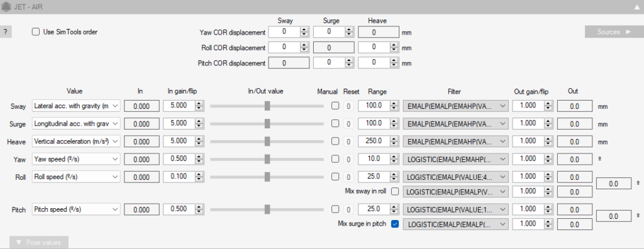
Task: Open the Sources panel button
Action: pyautogui.click(x=614, y=31)
